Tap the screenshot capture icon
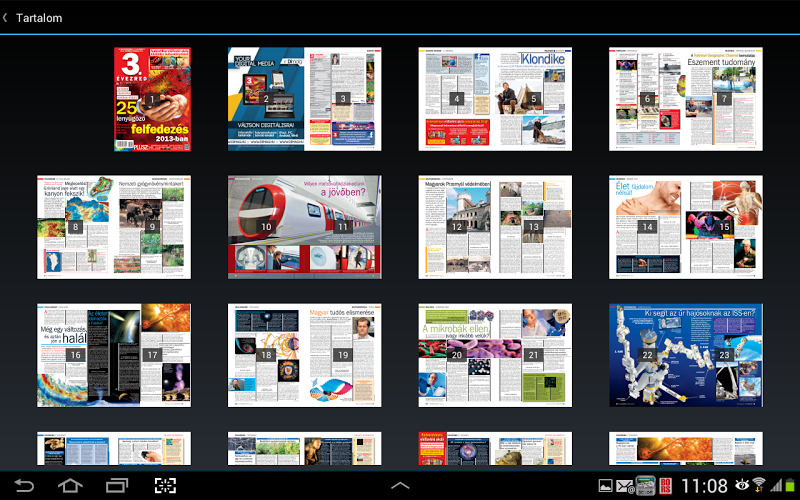800x500 pixels. 165,485
